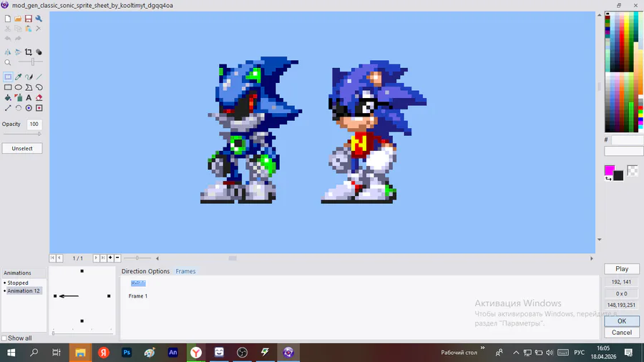
Task: Select Animation 12 in the list
Action: (24, 290)
